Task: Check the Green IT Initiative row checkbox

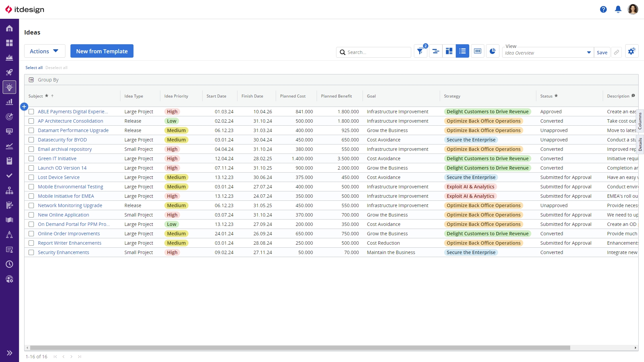Action: pos(31,159)
